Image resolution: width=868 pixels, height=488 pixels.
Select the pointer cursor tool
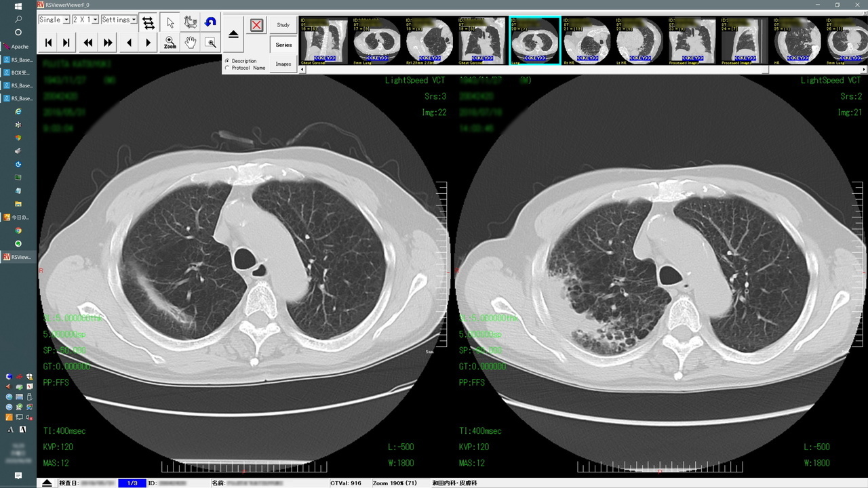pyautogui.click(x=170, y=22)
